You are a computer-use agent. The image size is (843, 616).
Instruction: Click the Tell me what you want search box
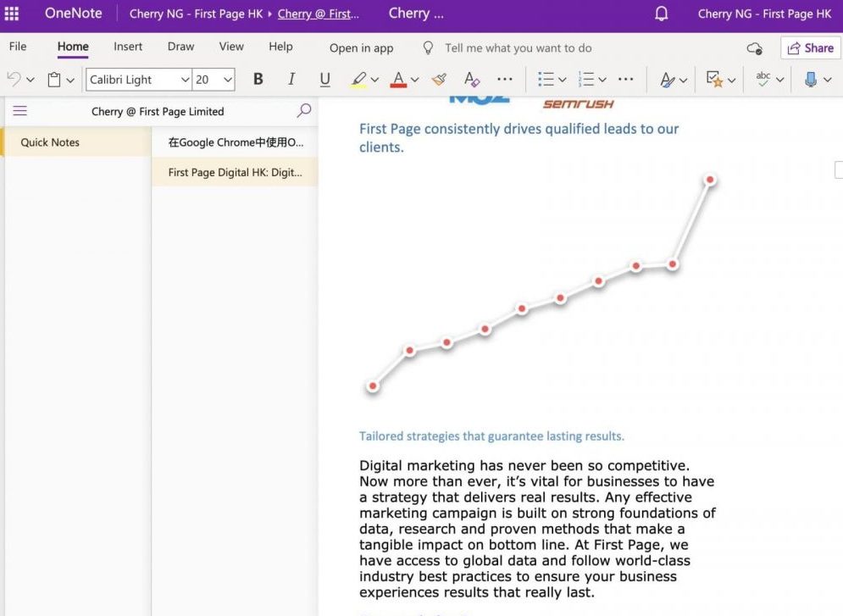(518, 48)
